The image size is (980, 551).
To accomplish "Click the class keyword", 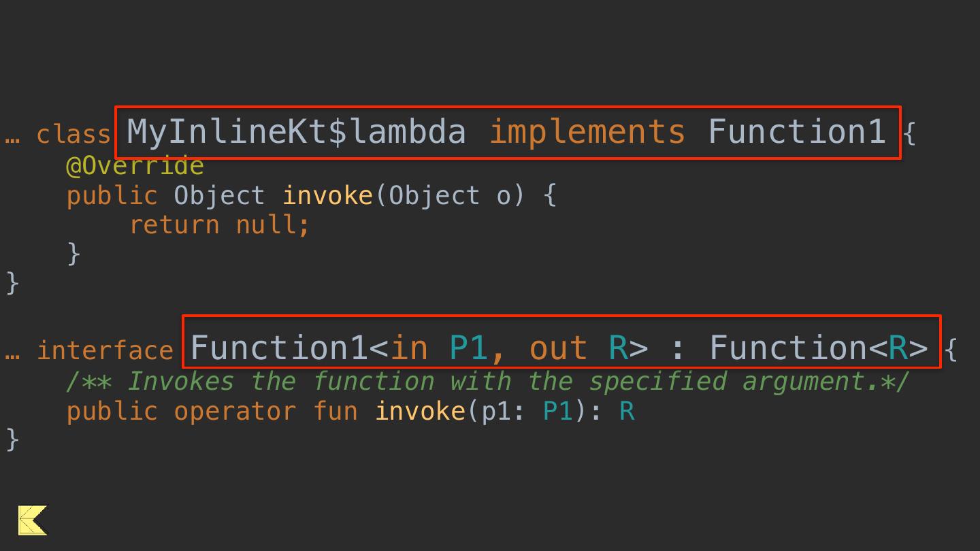I will click(x=73, y=135).
